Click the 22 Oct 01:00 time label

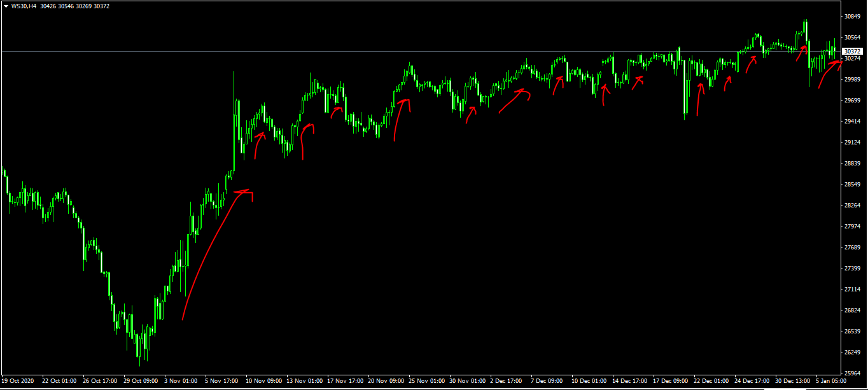point(58,381)
